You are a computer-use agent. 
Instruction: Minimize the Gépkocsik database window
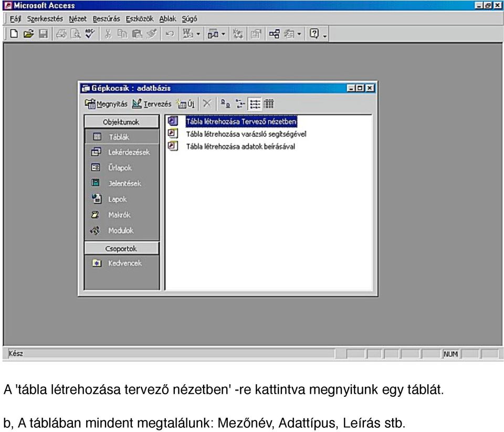pyautogui.click(x=351, y=88)
